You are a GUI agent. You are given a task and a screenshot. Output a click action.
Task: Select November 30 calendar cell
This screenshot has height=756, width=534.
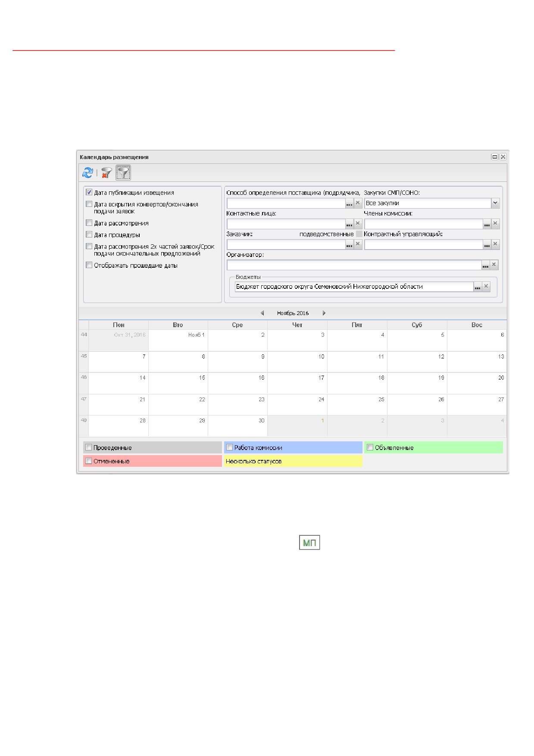(238, 426)
